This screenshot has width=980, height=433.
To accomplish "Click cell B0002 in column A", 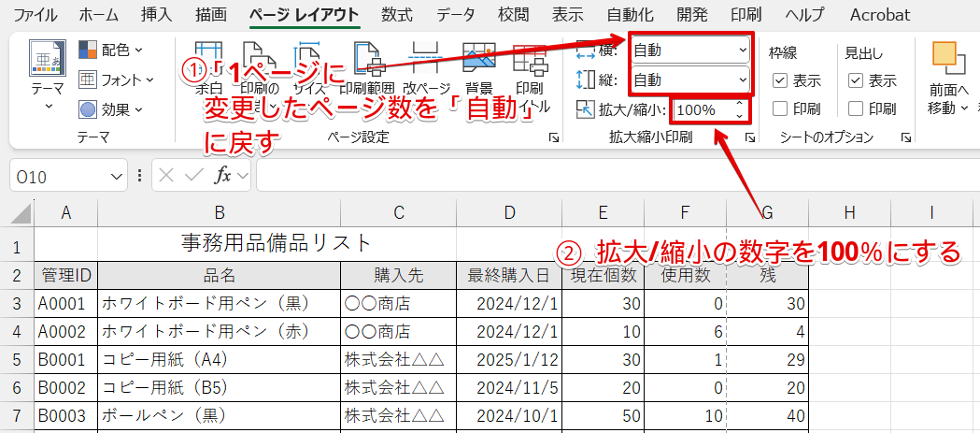I will (x=65, y=387).
